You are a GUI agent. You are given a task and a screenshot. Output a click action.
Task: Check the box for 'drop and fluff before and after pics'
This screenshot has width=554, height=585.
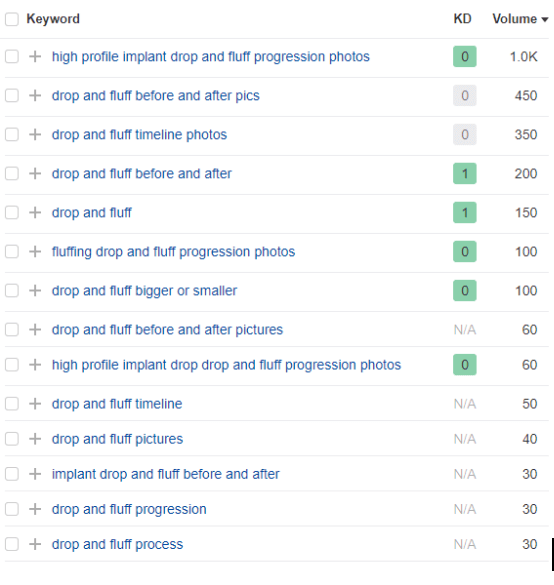[x=12, y=96]
